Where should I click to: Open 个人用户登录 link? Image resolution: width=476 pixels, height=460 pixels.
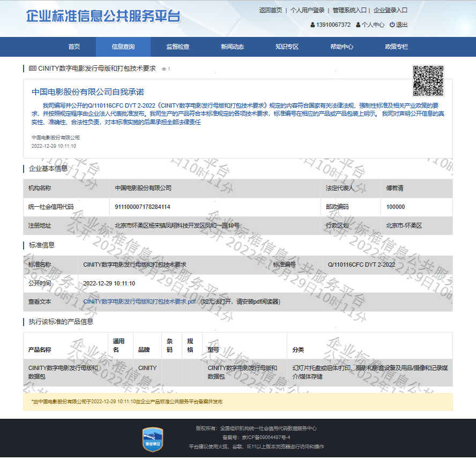[307, 10]
